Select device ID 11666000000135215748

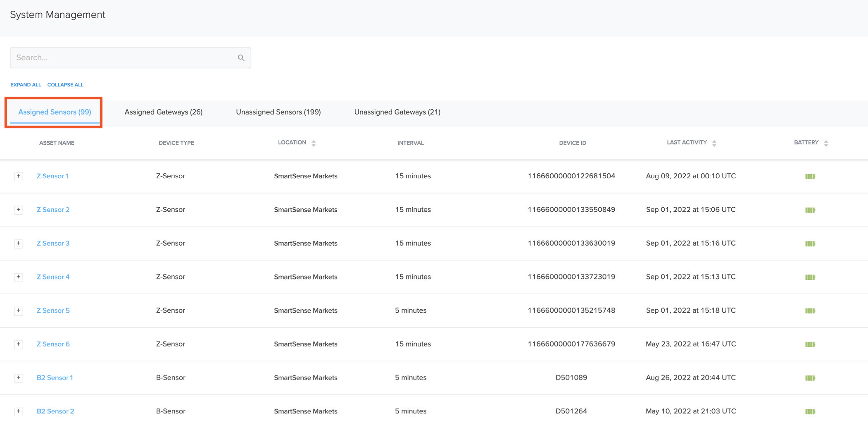click(x=571, y=310)
